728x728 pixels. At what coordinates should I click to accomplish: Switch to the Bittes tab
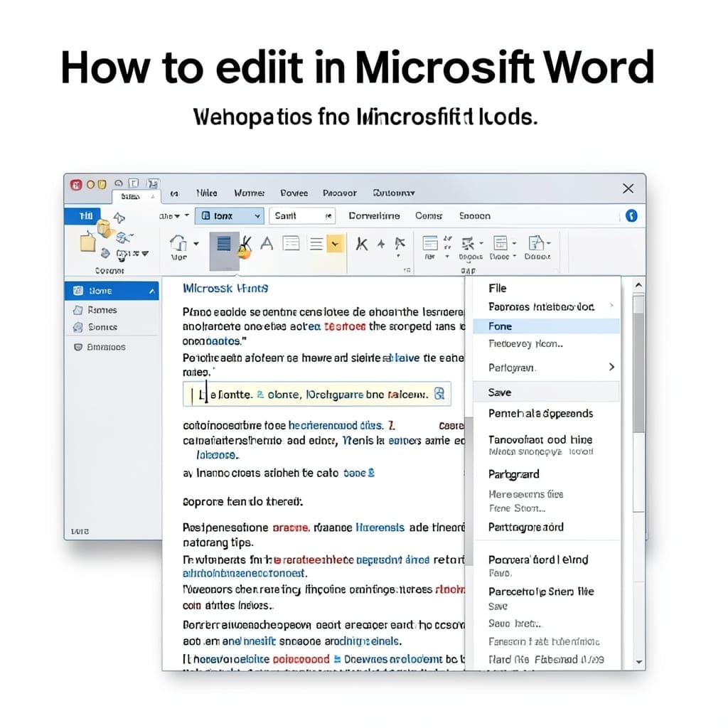pyautogui.click(x=136, y=196)
